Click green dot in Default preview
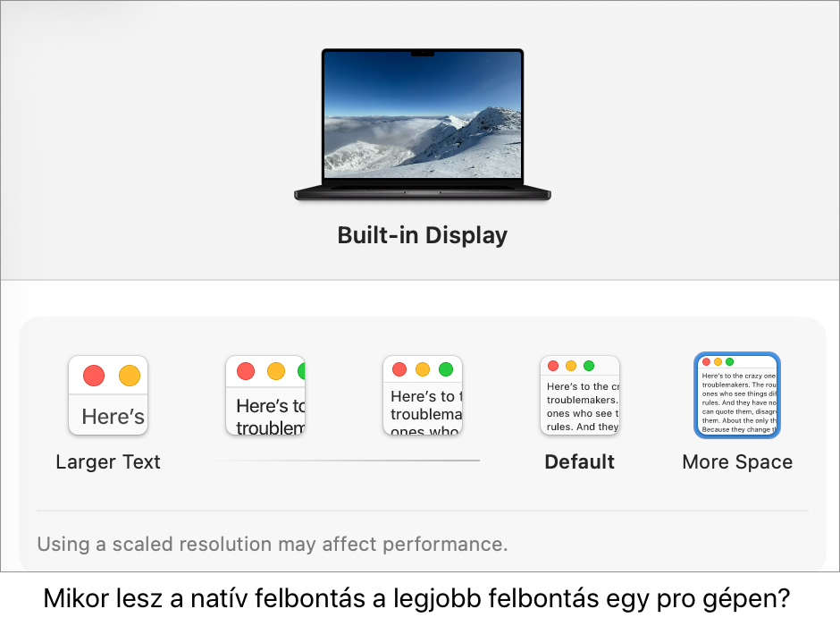Viewport: 840px width, 626px height. tap(589, 366)
